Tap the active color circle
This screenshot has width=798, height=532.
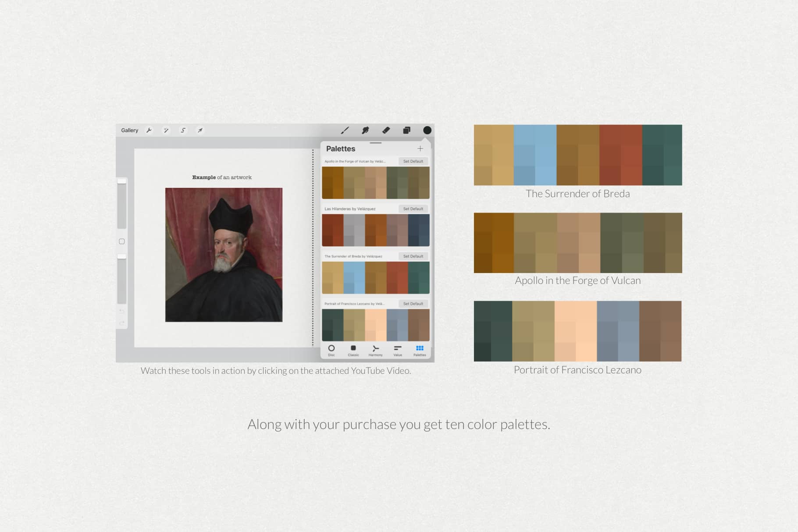click(x=427, y=130)
